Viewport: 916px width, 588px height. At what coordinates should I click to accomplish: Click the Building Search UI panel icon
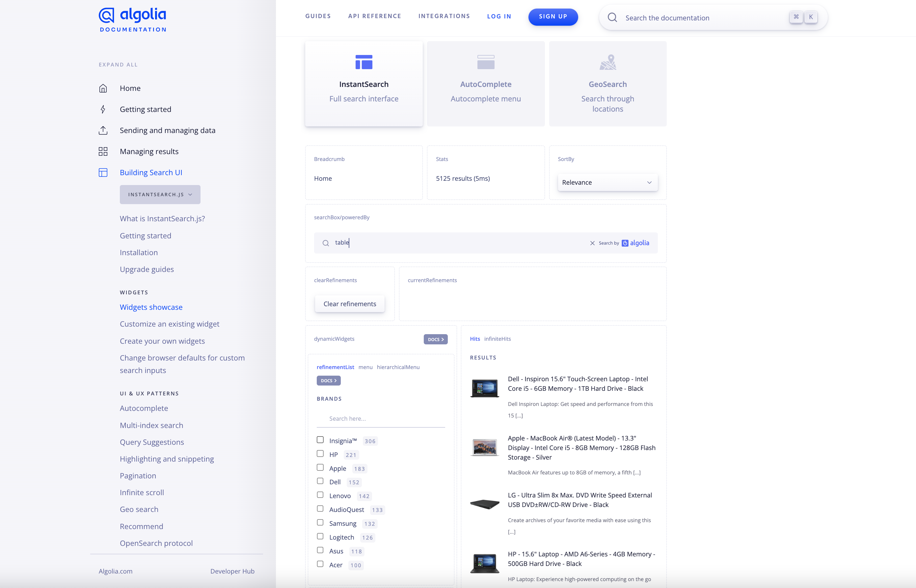[x=103, y=173]
